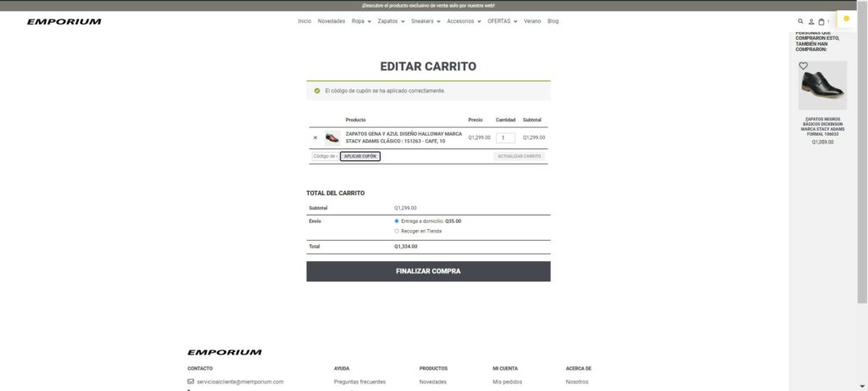
Task: Open Novedades in top navigation
Action: [x=331, y=21]
